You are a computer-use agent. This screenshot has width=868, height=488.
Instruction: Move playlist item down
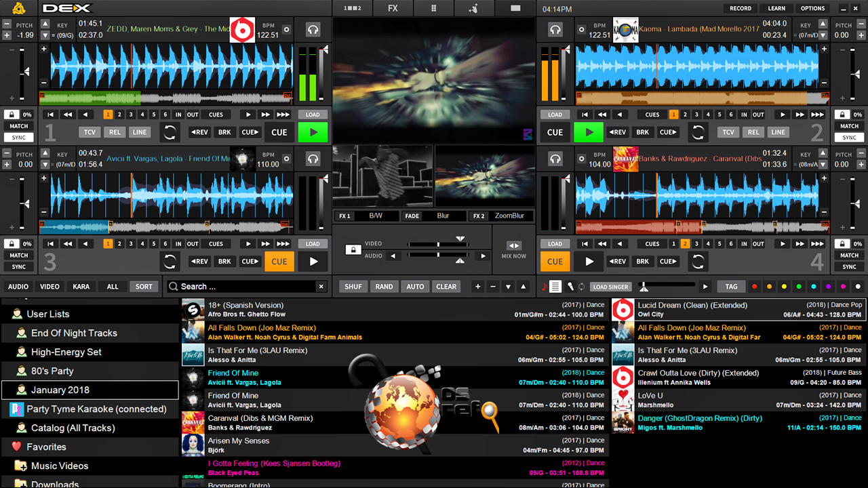508,287
